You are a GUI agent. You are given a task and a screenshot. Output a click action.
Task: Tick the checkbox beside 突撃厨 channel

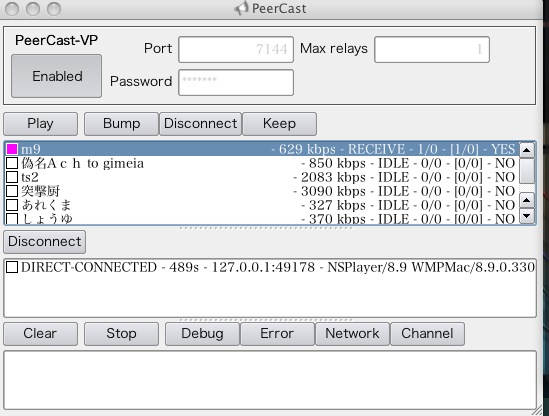point(12,191)
